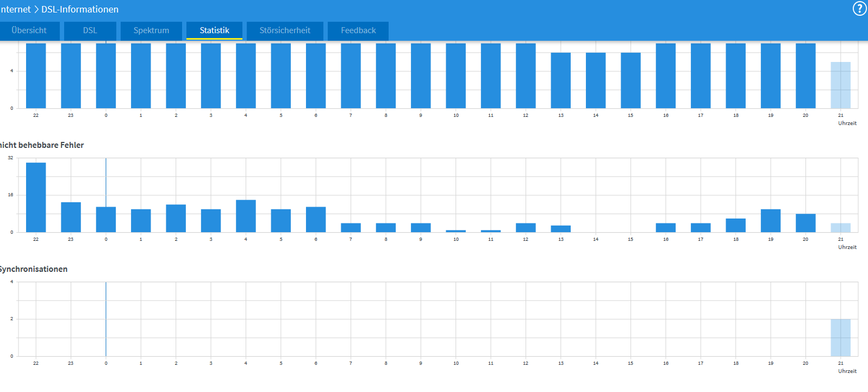Click the hour 21 bar in Synchronisationen chart
Viewport: 868px width, 392px height.
coord(841,338)
